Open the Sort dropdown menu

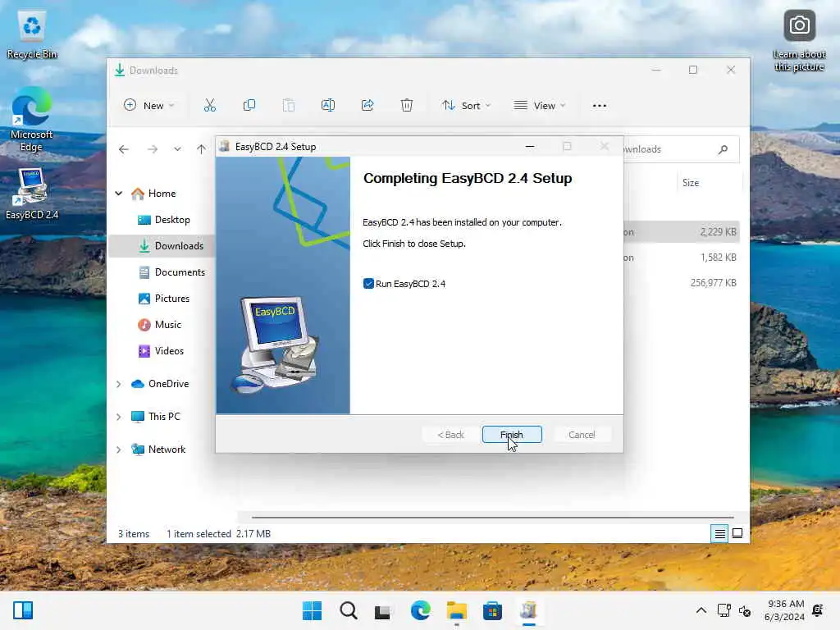pos(466,106)
